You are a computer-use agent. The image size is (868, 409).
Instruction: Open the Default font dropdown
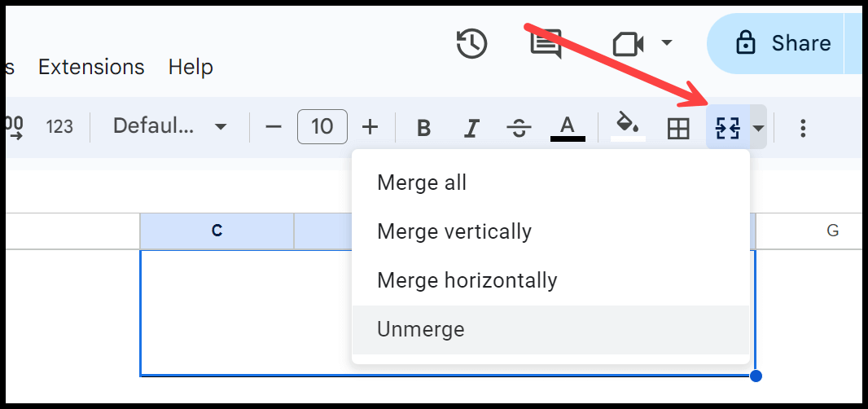pyautogui.click(x=170, y=126)
